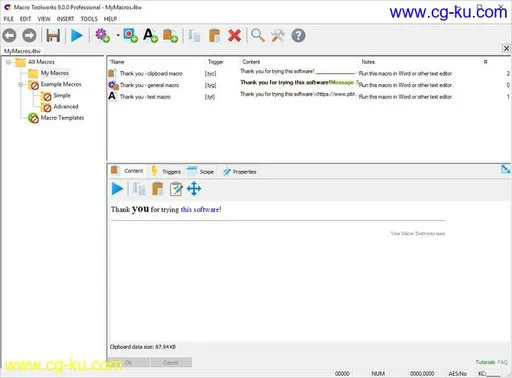Save the macro file with the disk icon
Screen dimensions: 512x378
pyautogui.click(x=53, y=35)
